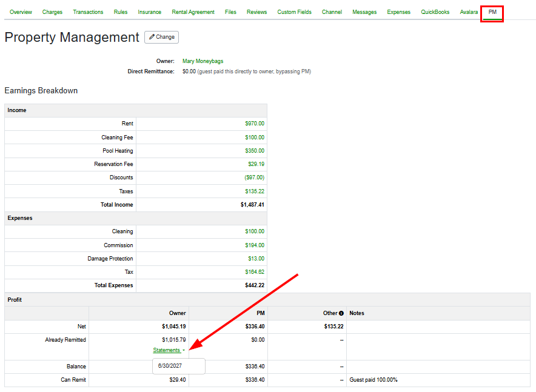Click the PM Net value $336.40
This screenshot has width=536, height=392.
coord(255,327)
